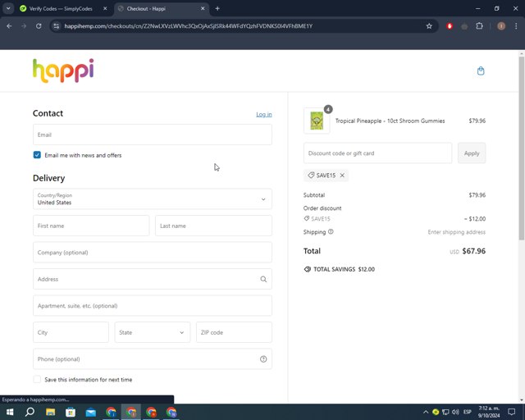View site information icon in address bar
Image resolution: width=525 pixels, height=420 pixels.
57,26
